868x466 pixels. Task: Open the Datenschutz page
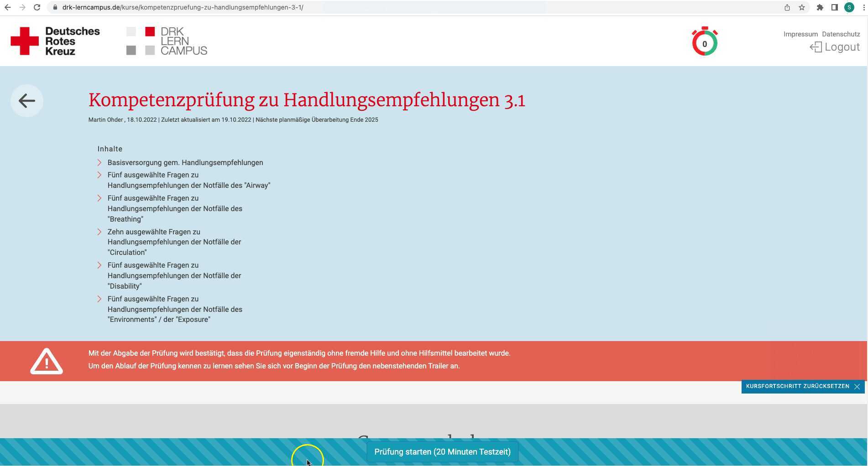point(841,34)
